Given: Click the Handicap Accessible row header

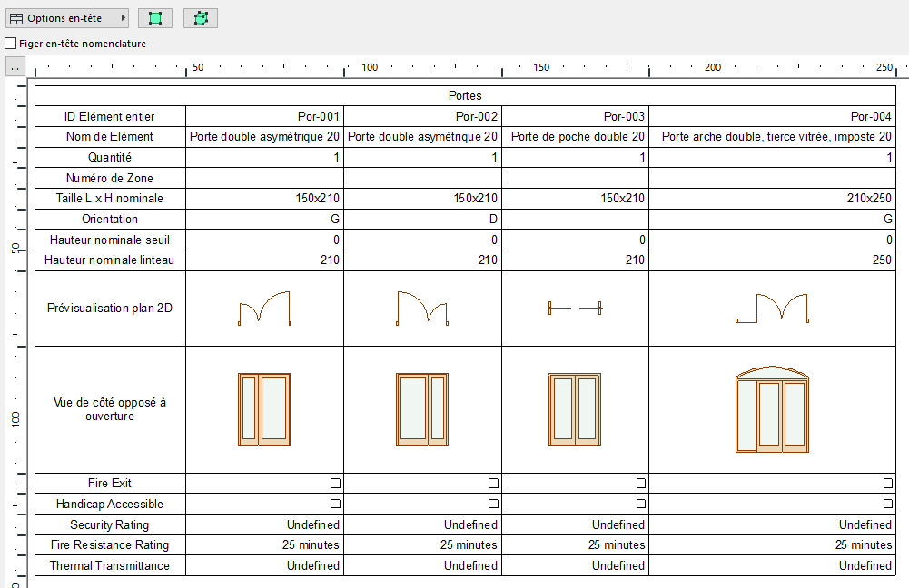Looking at the screenshot, I should tap(110, 504).
